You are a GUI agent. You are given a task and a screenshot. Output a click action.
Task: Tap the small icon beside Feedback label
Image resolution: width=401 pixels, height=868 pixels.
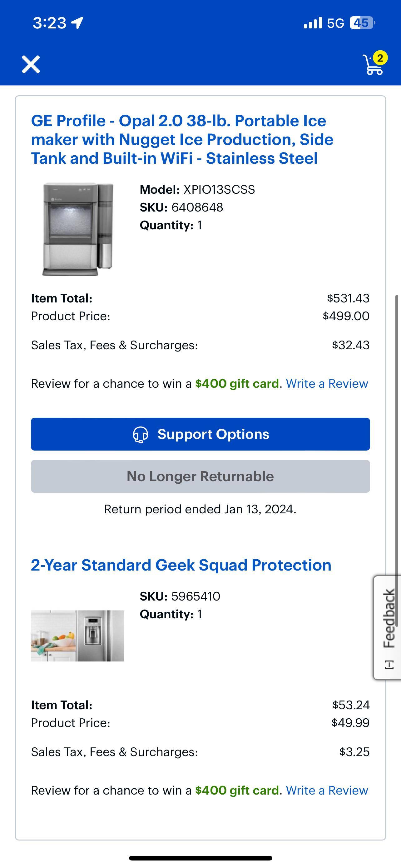point(389,665)
